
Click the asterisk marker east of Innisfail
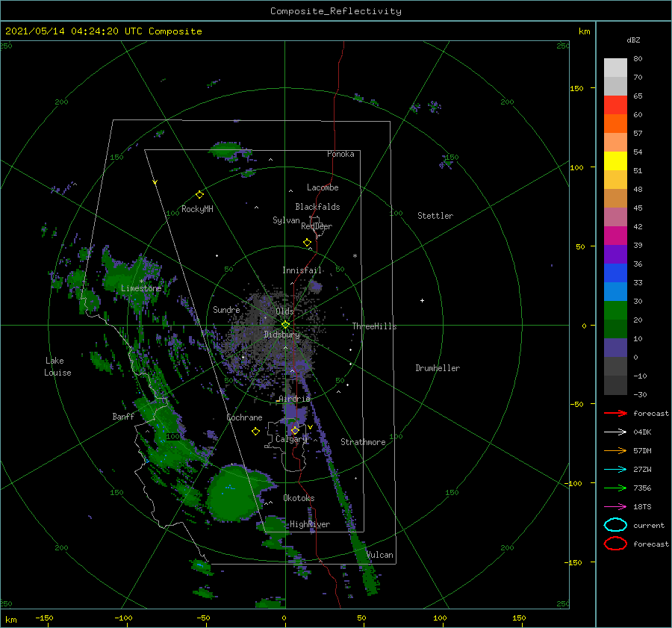pyautogui.click(x=355, y=256)
